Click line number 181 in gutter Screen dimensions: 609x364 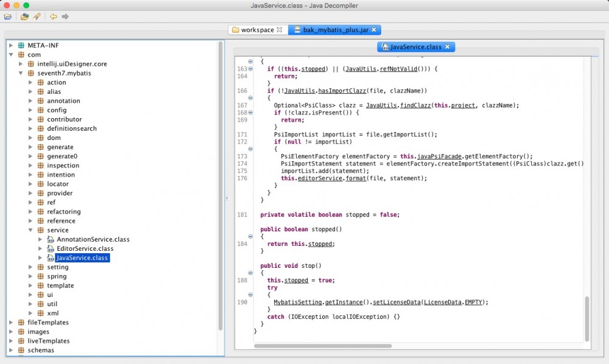click(242, 215)
